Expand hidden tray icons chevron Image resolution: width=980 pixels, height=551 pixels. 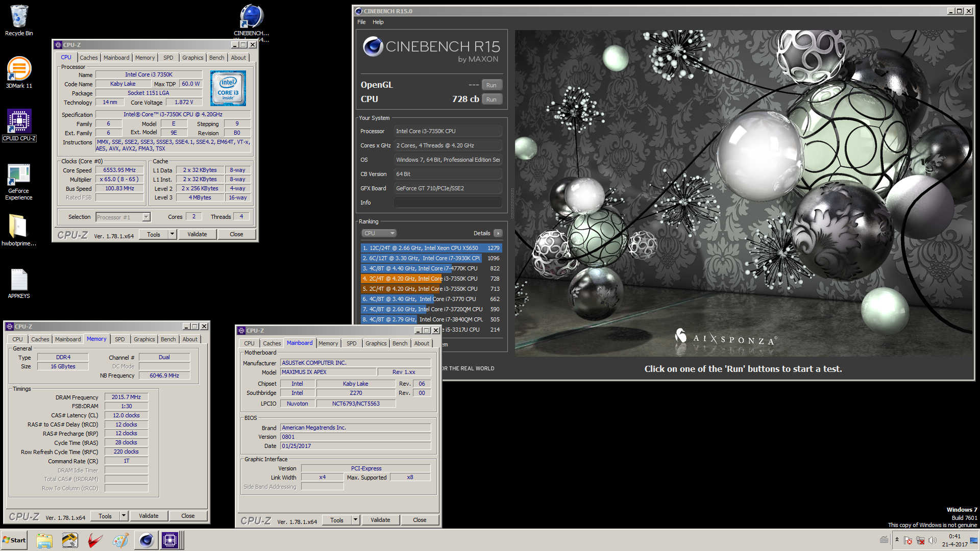pyautogui.click(x=897, y=540)
